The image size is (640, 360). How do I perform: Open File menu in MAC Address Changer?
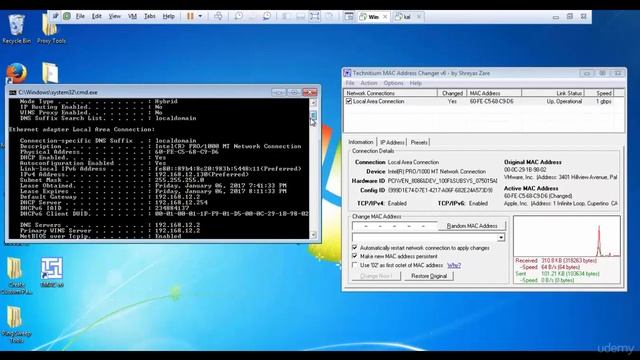[350, 83]
